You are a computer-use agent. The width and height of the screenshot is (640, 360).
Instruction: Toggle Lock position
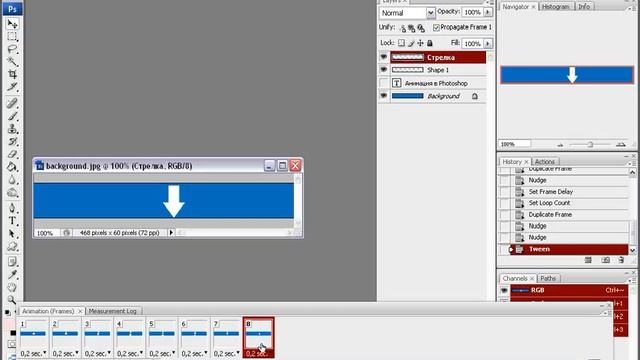(420, 43)
